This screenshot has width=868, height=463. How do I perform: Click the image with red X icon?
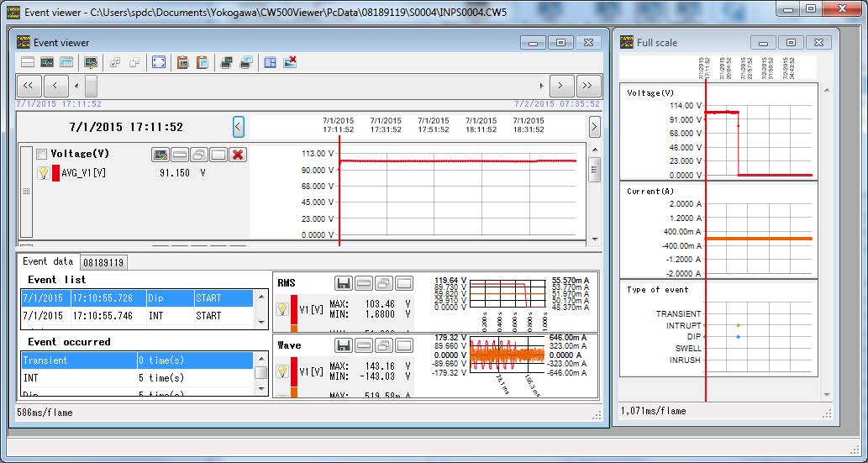pyautogui.click(x=290, y=62)
